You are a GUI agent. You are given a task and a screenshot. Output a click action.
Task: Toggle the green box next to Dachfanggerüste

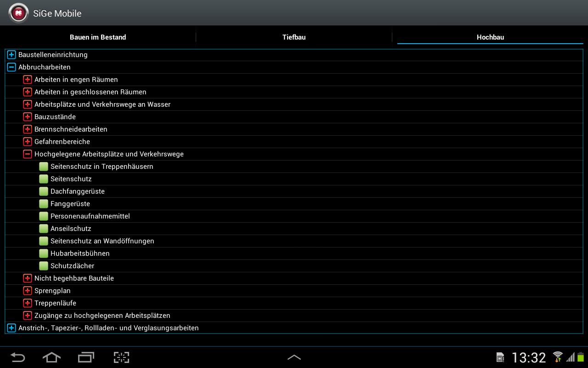pyautogui.click(x=44, y=191)
